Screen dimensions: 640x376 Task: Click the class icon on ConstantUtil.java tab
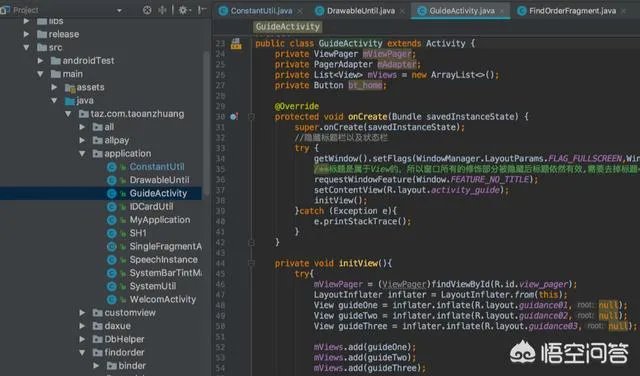pyautogui.click(x=223, y=11)
